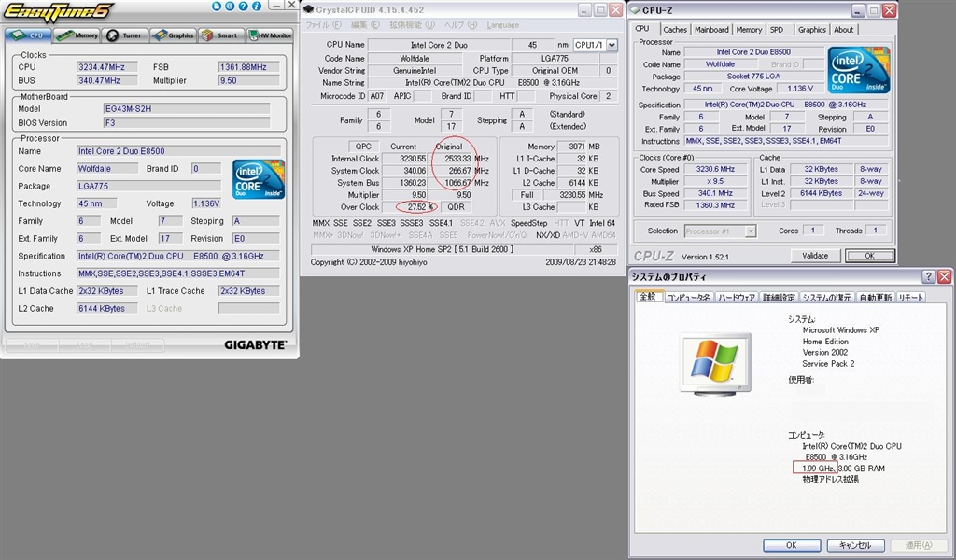Switch to the Tuner tab
The height and width of the screenshot is (560, 956).
point(124,35)
